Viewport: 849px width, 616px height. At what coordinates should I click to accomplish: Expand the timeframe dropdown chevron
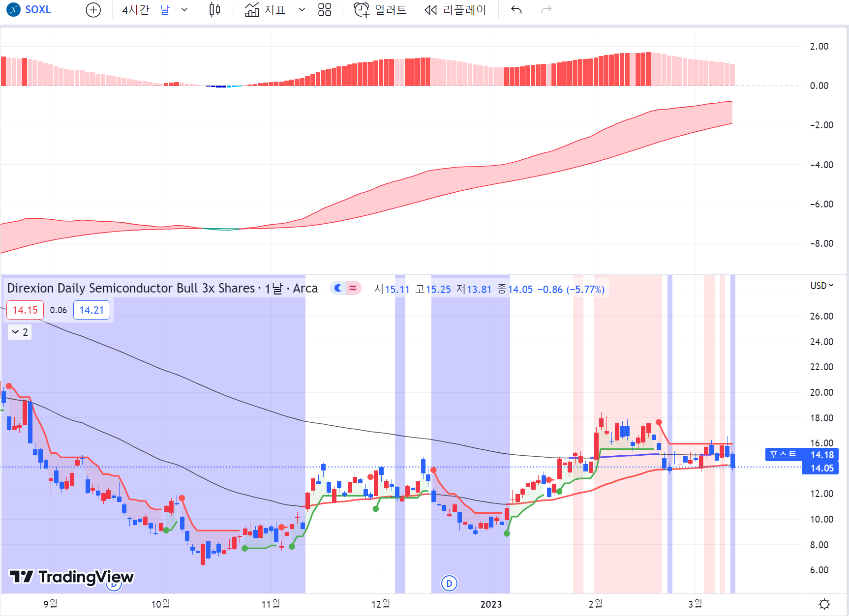click(x=184, y=10)
